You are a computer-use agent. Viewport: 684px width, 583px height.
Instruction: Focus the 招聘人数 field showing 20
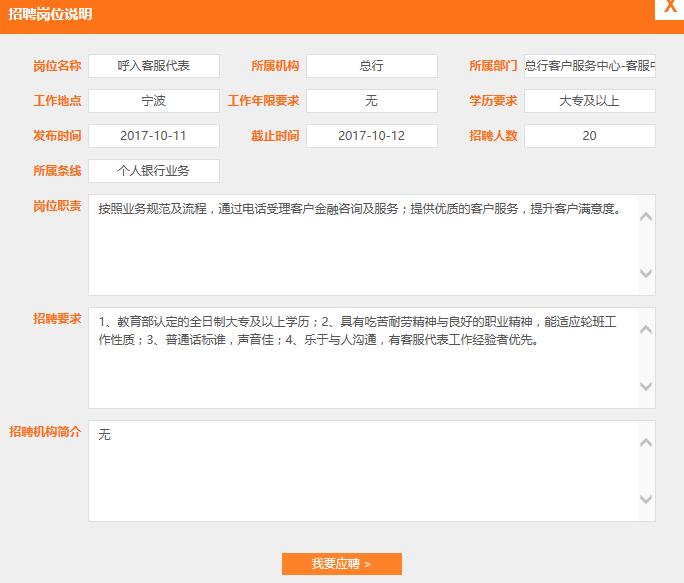point(589,136)
